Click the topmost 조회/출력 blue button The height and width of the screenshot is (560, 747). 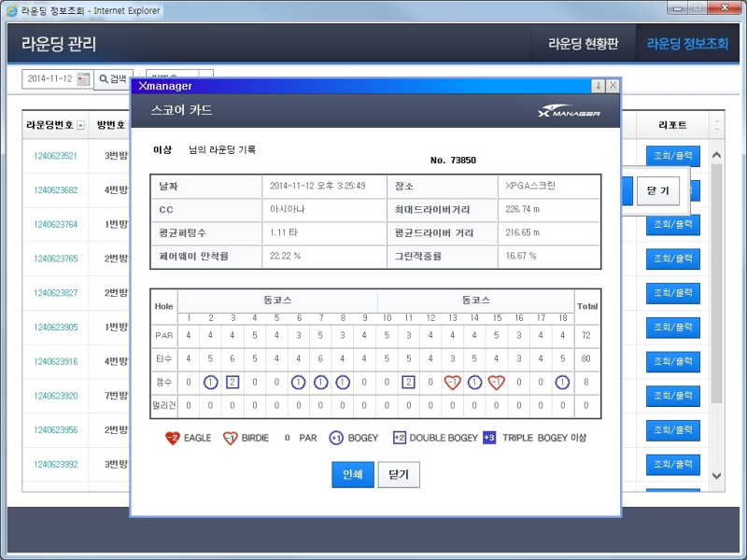[671, 156]
